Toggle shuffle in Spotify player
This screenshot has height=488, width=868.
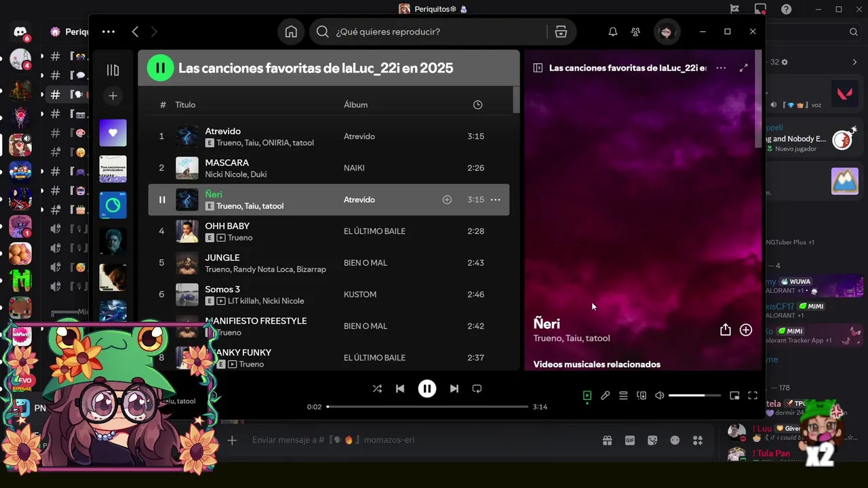[377, 388]
